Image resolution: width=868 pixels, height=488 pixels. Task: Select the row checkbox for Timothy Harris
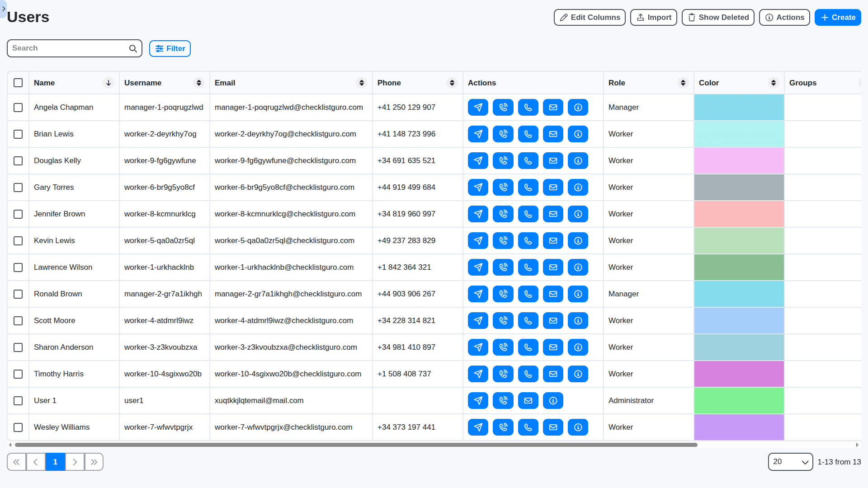point(18,374)
